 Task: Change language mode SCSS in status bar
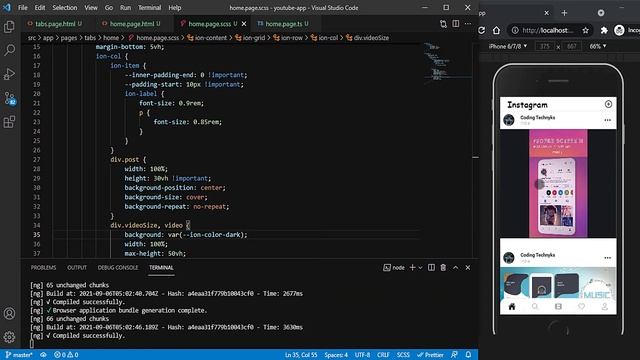point(403,355)
